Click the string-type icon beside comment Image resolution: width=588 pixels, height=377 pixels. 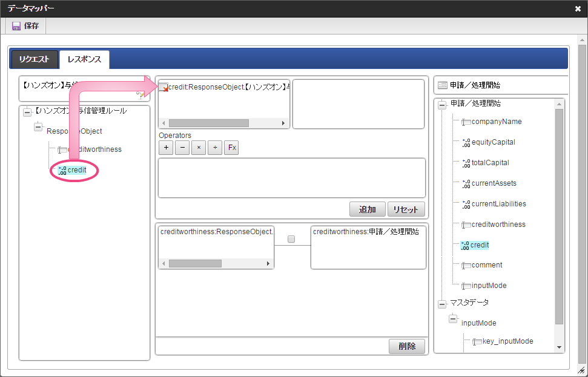[466, 266]
